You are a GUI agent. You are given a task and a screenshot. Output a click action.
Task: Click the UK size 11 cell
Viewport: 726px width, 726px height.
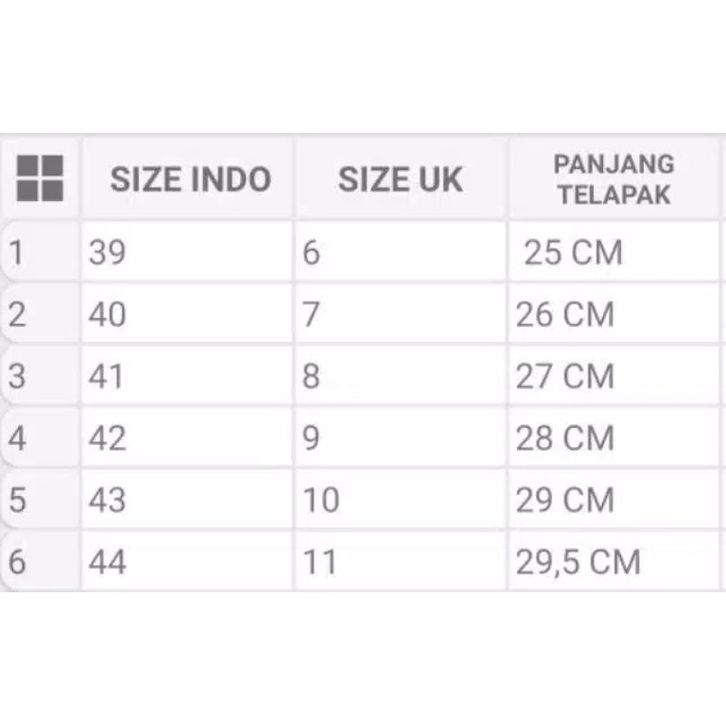tap(400, 562)
